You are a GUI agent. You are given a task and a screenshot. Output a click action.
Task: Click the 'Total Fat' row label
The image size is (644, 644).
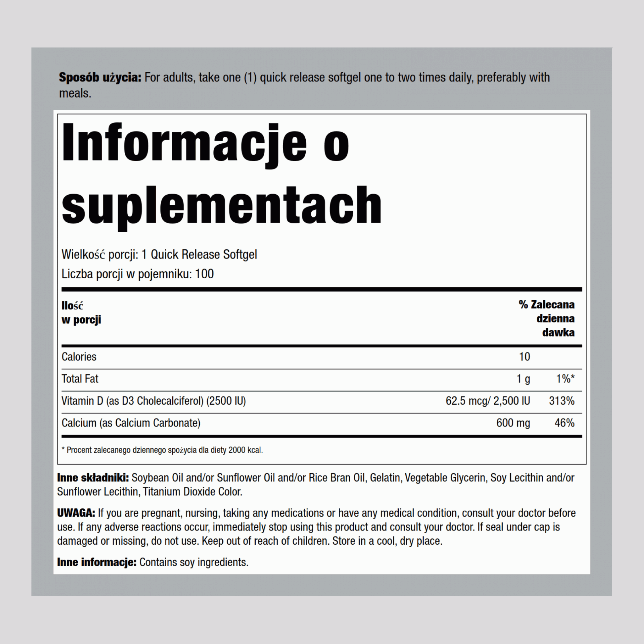80,379
